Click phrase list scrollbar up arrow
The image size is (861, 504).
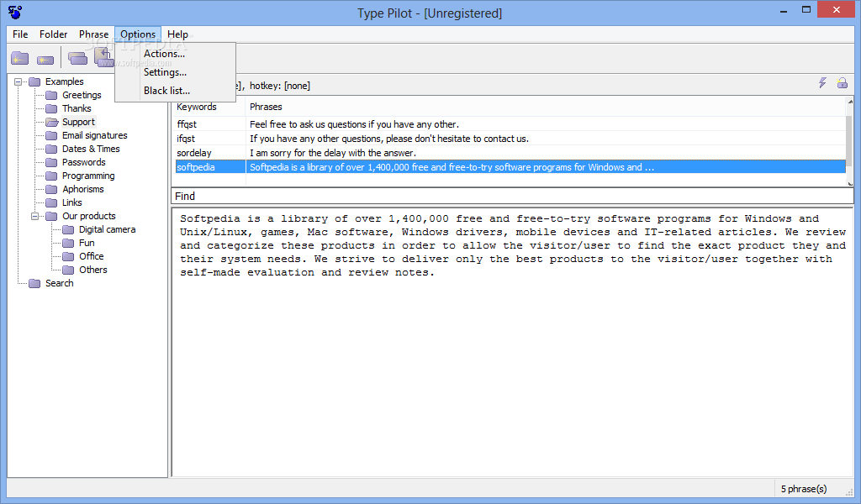pos(850,102)
